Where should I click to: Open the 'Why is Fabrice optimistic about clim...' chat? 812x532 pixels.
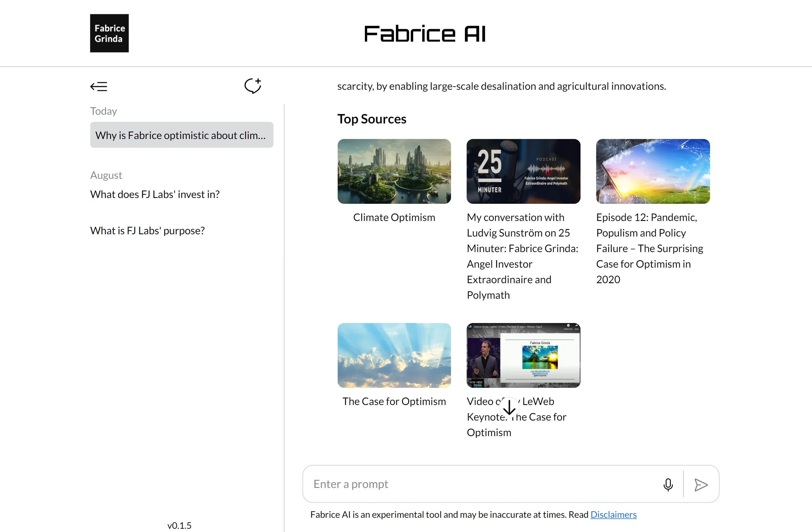[182, 135]
